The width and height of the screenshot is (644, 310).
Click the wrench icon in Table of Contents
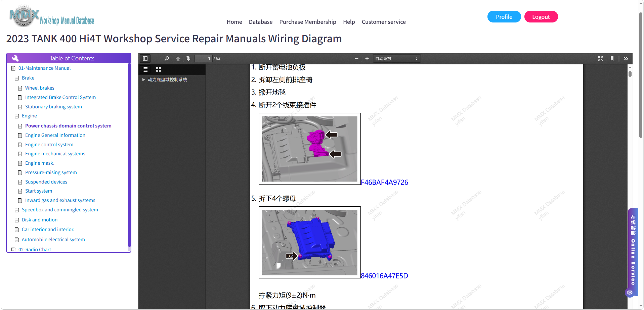[15, 58]
